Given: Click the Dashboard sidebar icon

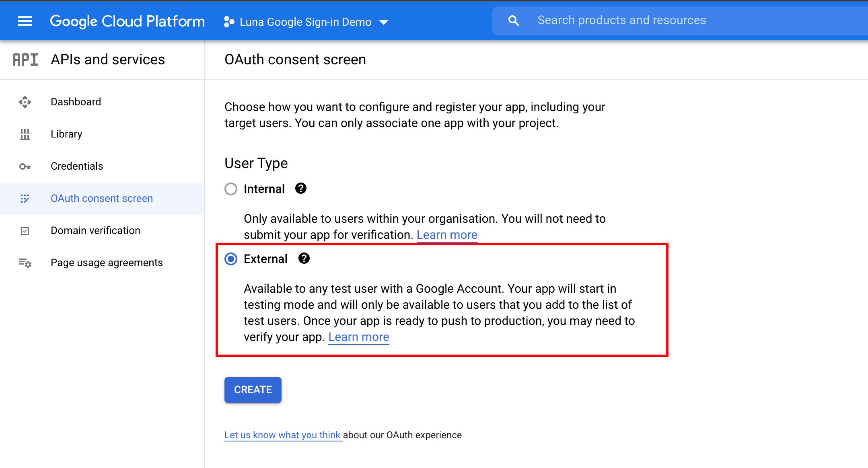Looking at the screenshot, I should 25,102.
